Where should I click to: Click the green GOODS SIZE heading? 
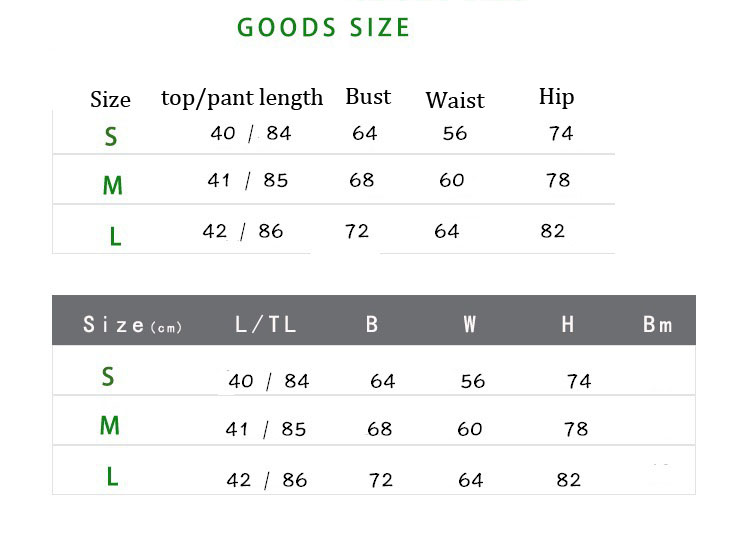point(323,27)
